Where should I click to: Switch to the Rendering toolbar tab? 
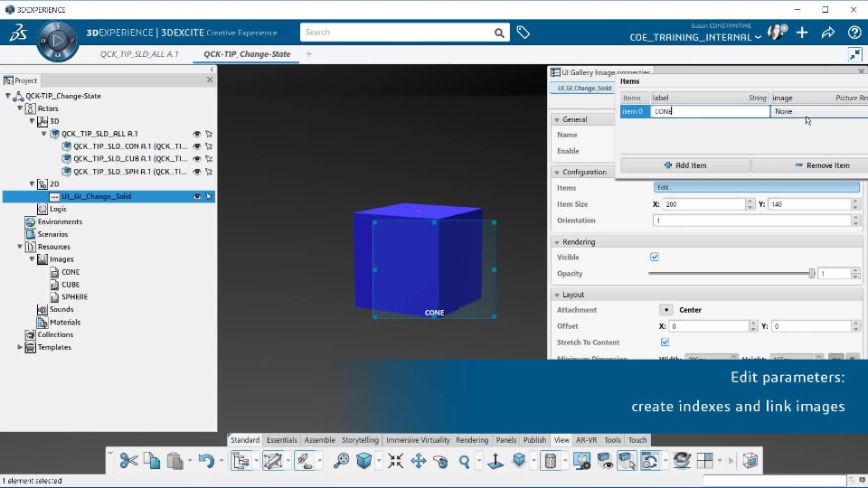point(472,440)
